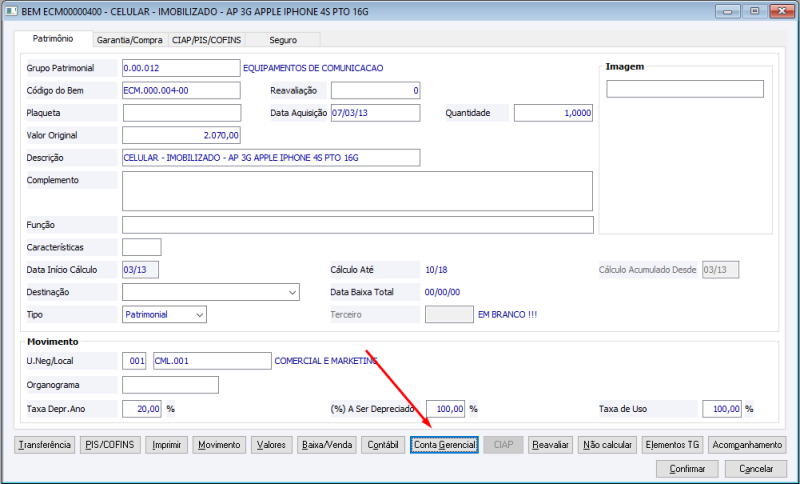Click the Conta Gerencial button
This screenshot has height=484, width=800.
click(444, 445)
